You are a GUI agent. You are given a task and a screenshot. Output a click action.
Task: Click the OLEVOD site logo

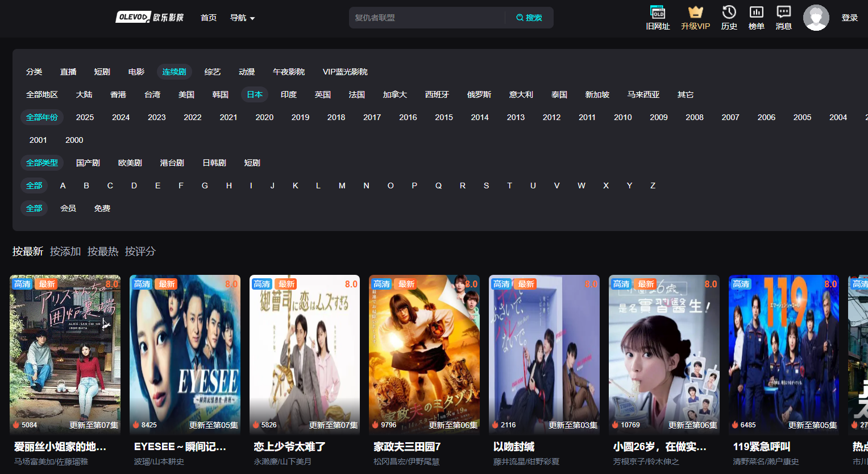(149, 17)
